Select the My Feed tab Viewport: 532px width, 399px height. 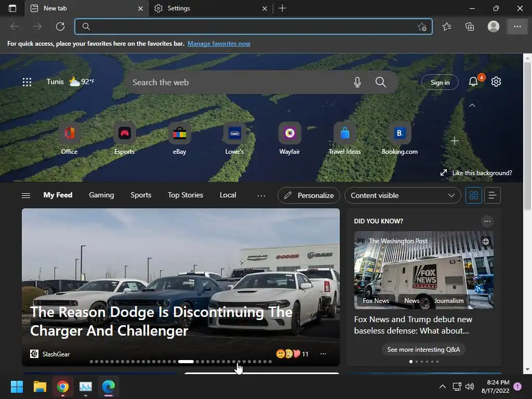click(x=58, y=195)
